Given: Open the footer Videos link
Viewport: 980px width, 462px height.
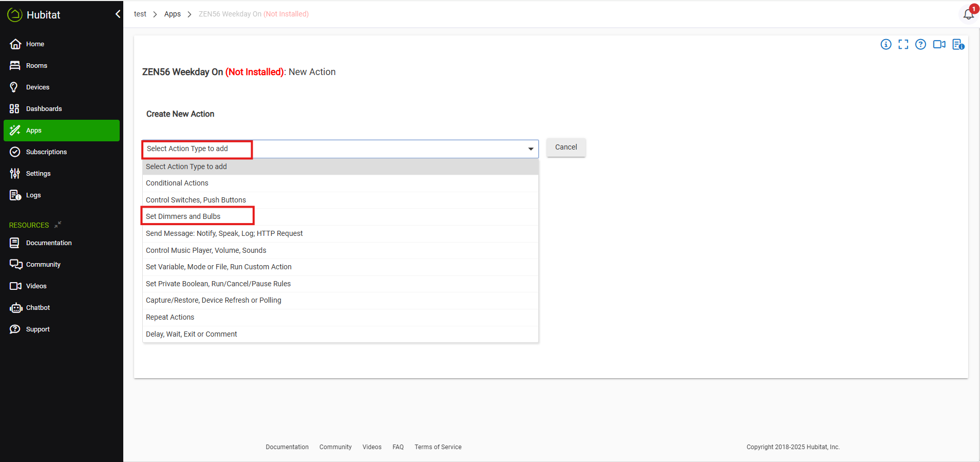Looking at the screenshot, I should tap(372, 447).
